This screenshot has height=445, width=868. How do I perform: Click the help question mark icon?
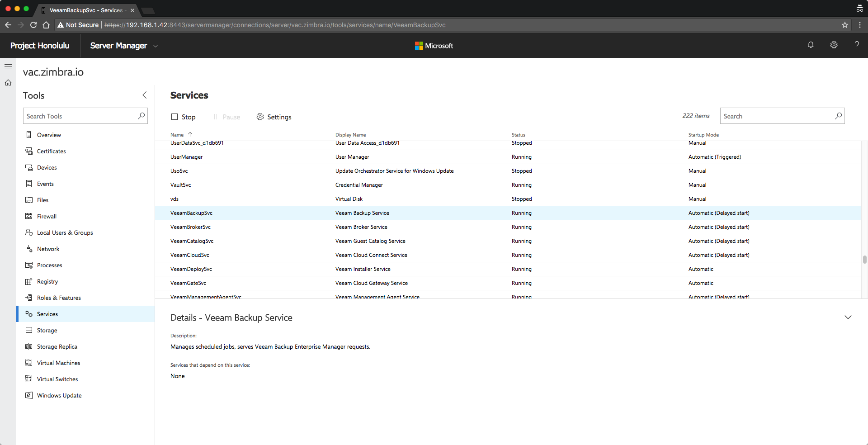pyautogui.click(x=857, y=45)
